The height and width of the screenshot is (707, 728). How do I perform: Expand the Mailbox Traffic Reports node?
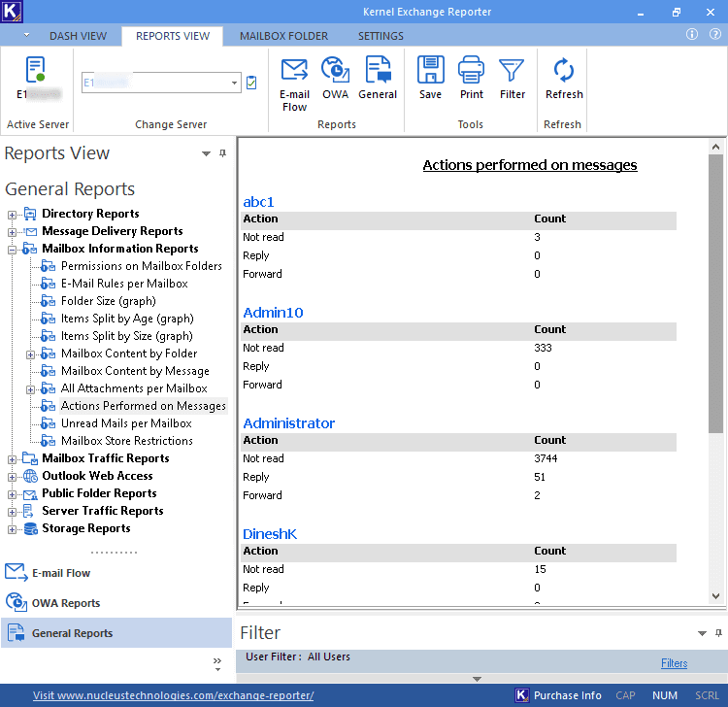[12, 460]
